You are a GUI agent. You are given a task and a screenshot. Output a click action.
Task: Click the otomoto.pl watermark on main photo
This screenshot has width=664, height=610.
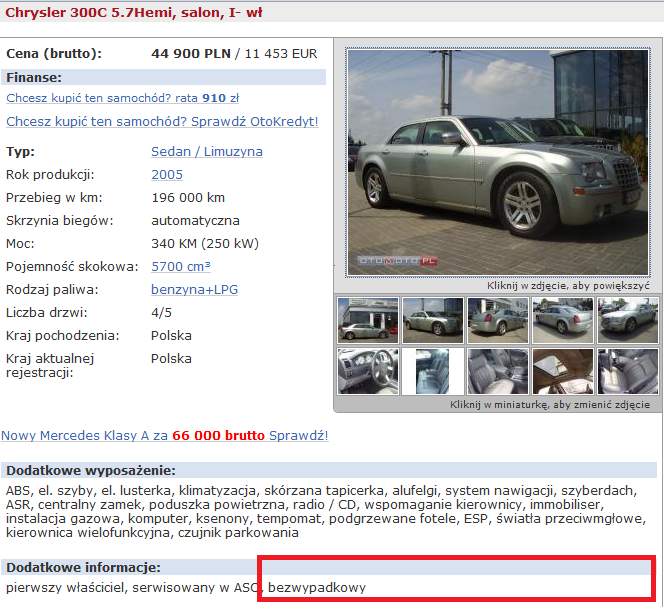pos(397,261)
